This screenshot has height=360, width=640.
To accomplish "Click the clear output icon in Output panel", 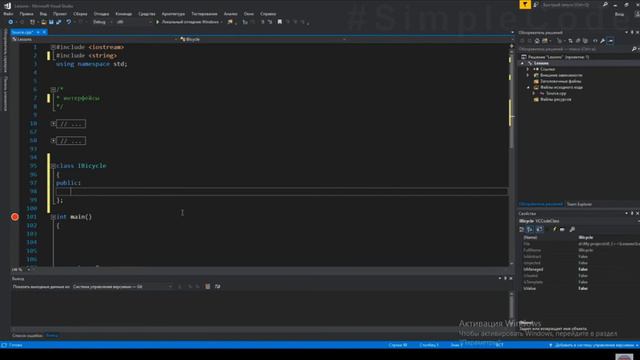I will [208, 287].
